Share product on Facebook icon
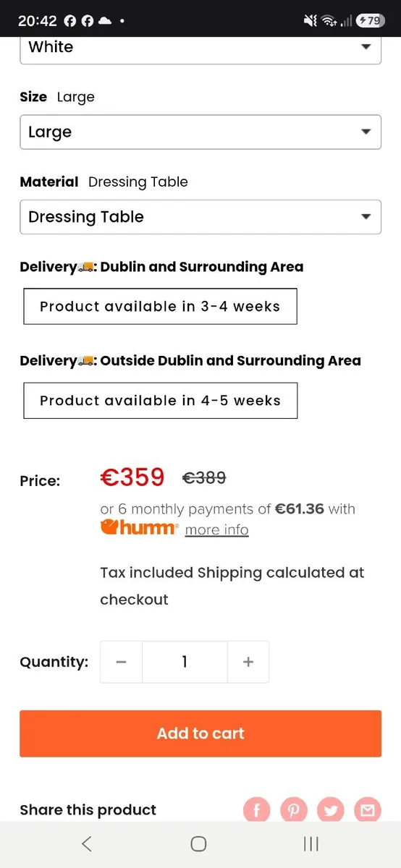 pyautogui.click(x=257, y=810)
